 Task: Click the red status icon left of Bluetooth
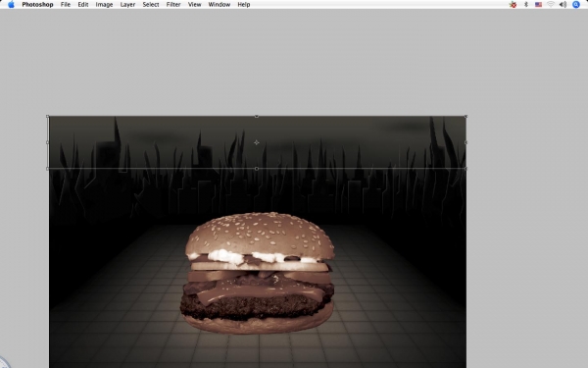click(513, 5)
